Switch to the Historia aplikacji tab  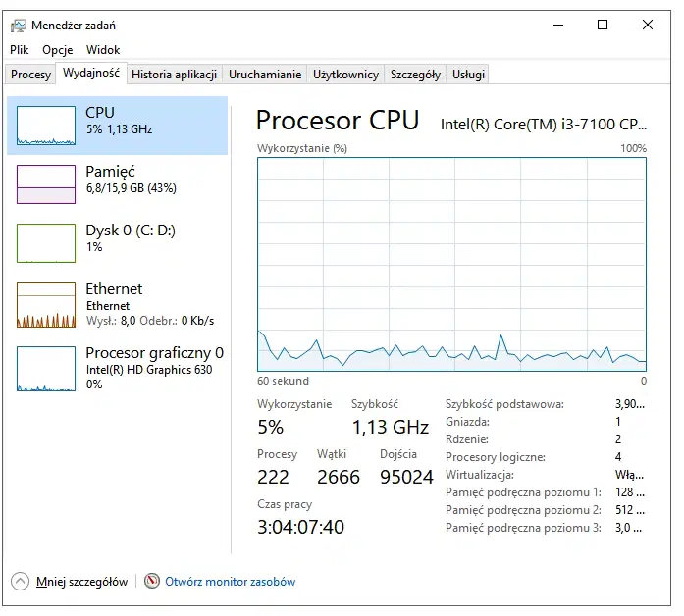174,75
